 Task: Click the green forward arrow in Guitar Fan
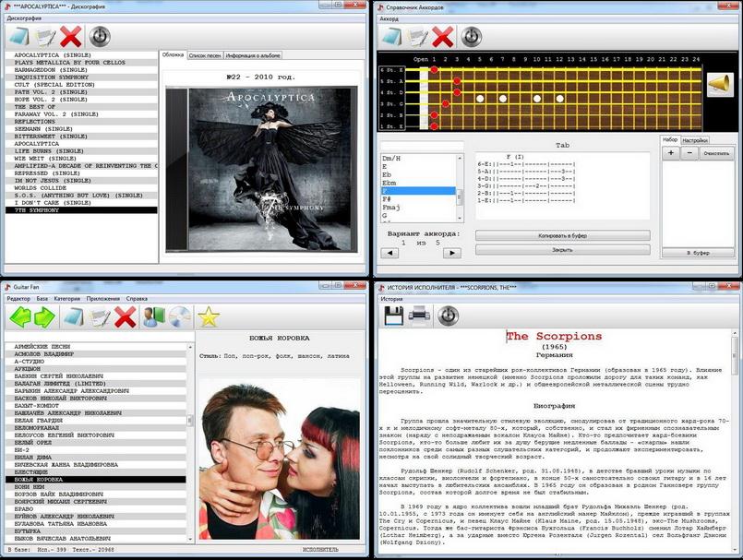coord(44,317)
